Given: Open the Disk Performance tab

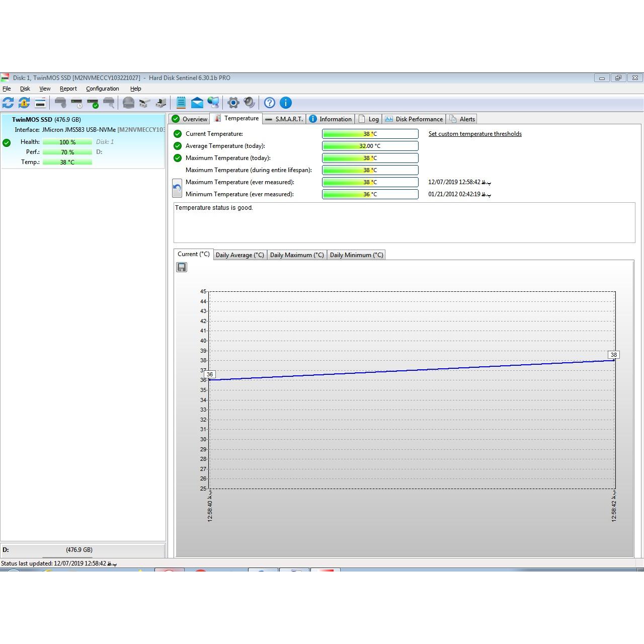Looking at the screenshot, I should (x=414, y=119).
